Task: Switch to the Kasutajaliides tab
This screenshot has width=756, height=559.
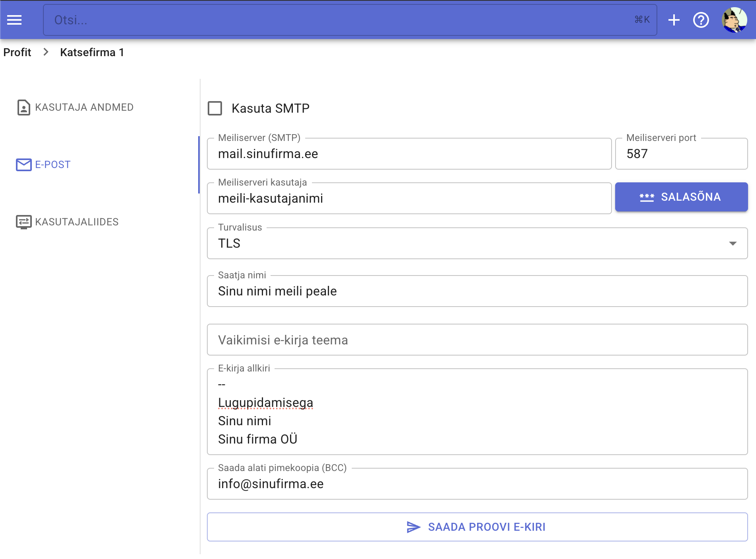Action: 76,222
